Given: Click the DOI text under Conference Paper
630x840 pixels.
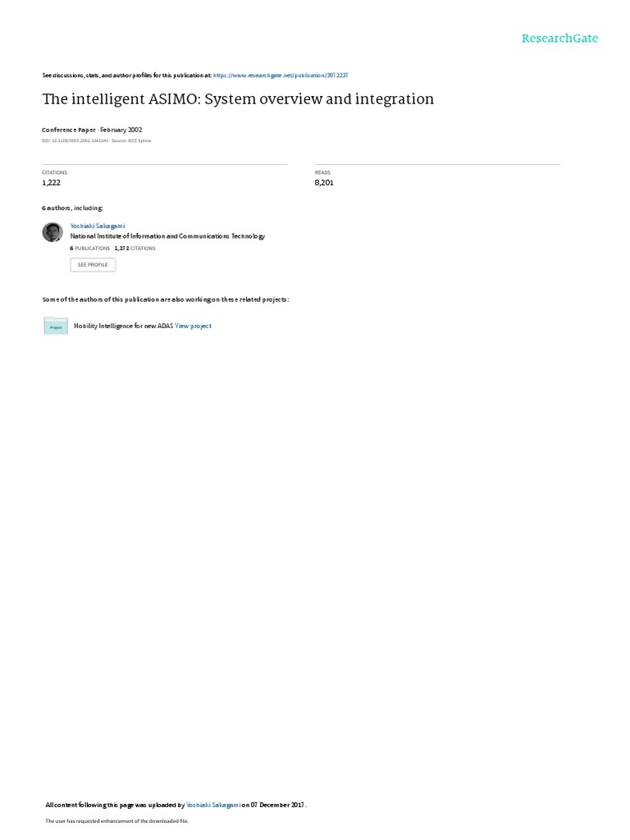Looking at the screenshot, I should click(97, 141).
